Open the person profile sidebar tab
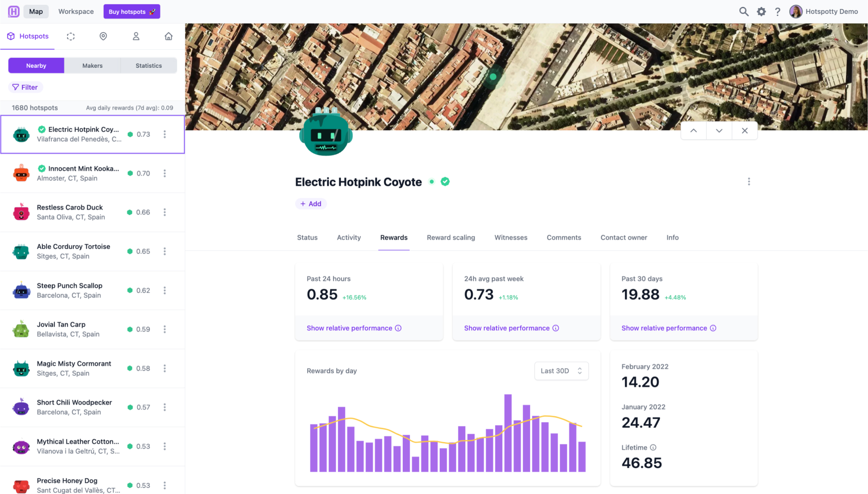 click(136, 36)
